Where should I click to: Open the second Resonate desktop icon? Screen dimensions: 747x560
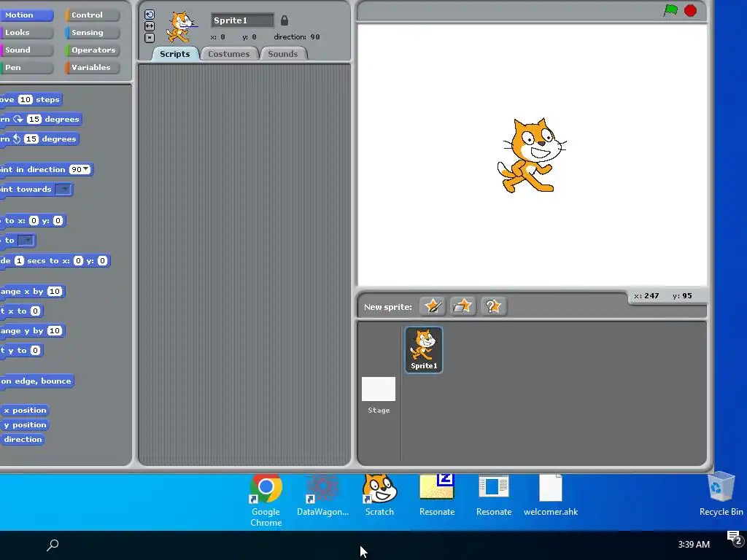tap(494, 495)
